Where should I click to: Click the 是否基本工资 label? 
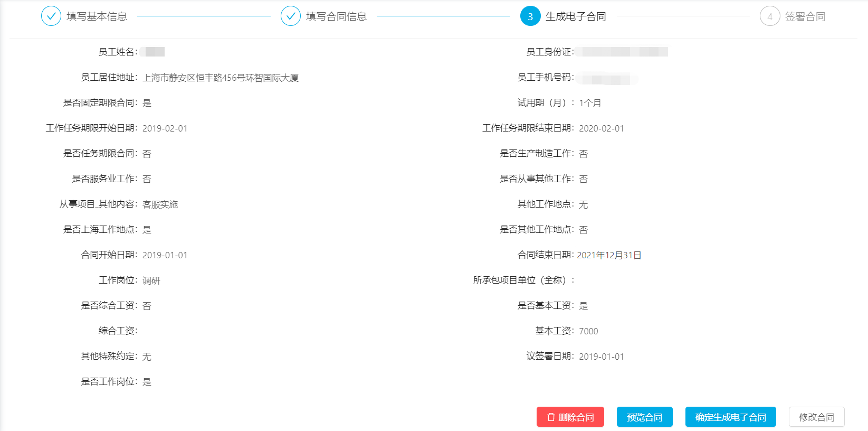(546, 306)
